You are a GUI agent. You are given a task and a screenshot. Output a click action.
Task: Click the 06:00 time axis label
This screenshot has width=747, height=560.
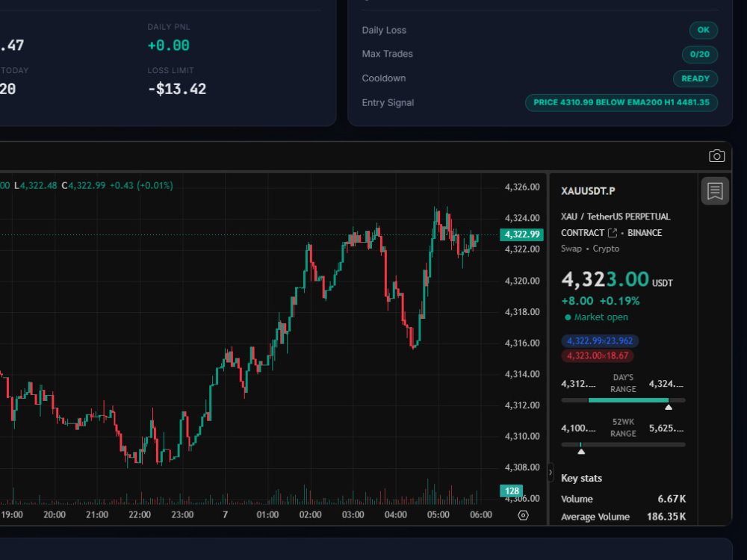click(x=480, y=514)
